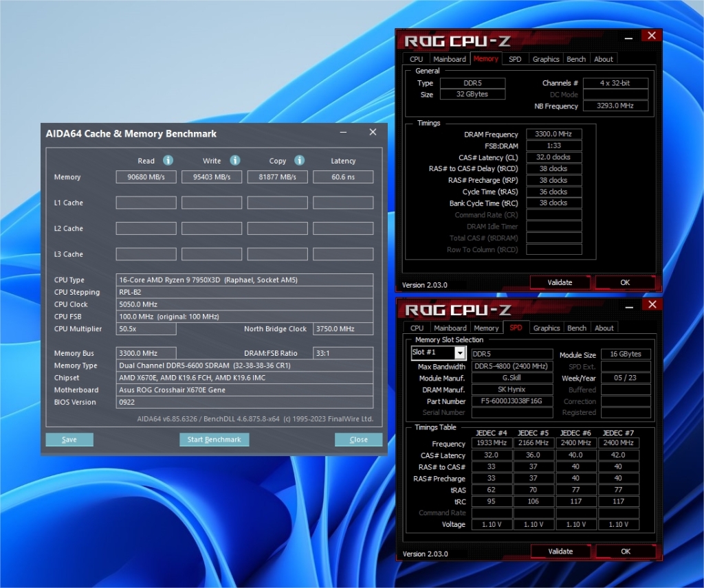The image size is (704, 588).
Task: Open Graphics tab in upper CPU-Z window
Action: (546, 59)
